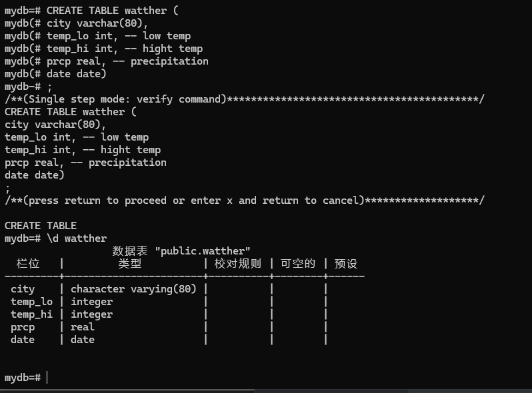The image size is (532, 393).
Task: Click the real type cell in table output
Action: point(83,327)
